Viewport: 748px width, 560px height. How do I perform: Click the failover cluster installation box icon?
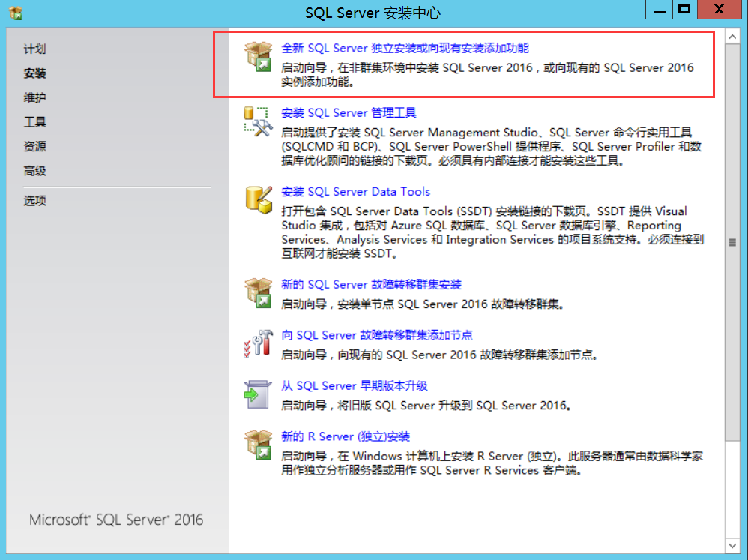(x=258, y=293)
